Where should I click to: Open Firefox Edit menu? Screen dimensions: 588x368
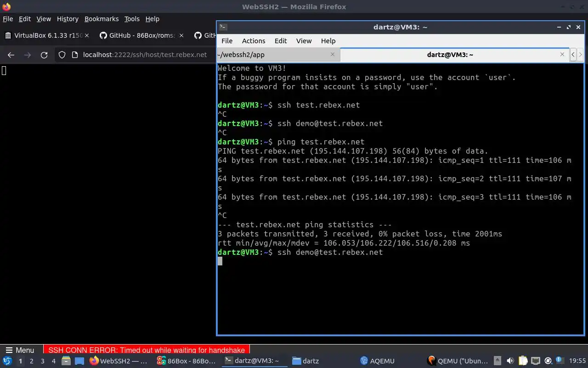tap(24, 19)
